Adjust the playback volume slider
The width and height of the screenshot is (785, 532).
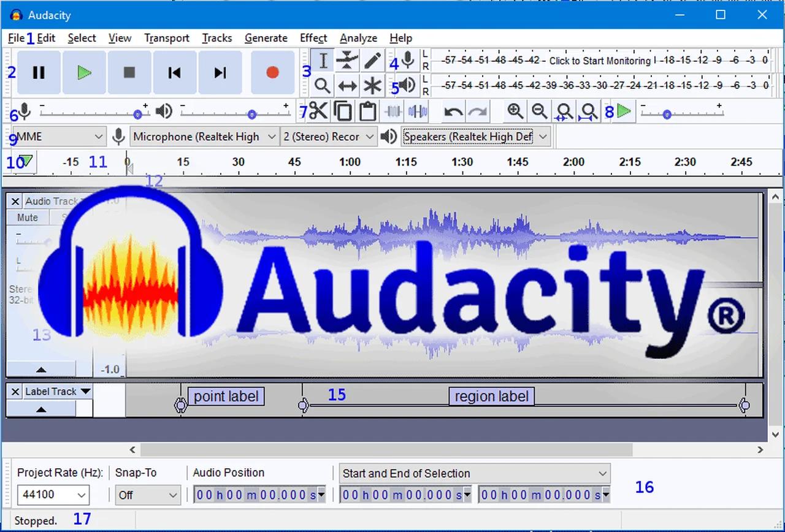point(251,113)
